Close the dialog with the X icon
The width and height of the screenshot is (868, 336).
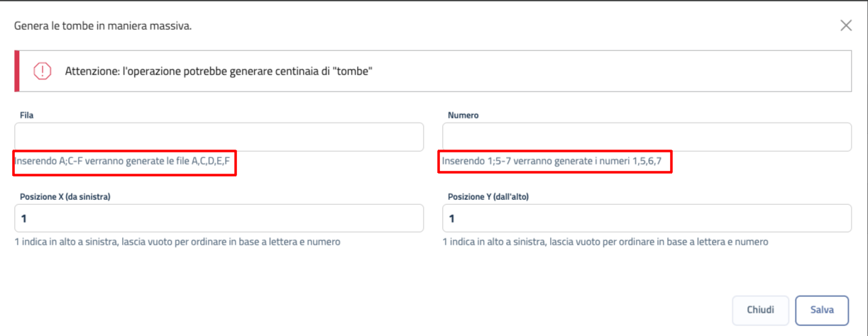846,26
